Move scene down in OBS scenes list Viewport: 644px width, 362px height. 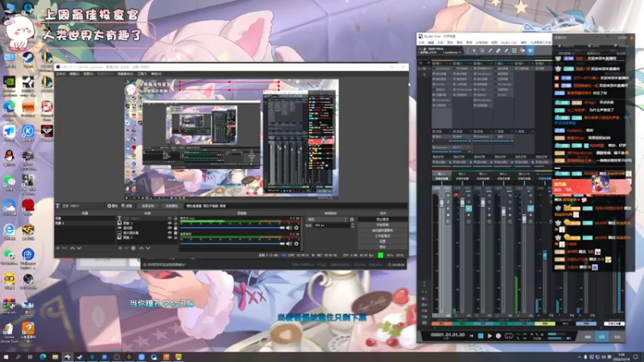coord(79,248)
